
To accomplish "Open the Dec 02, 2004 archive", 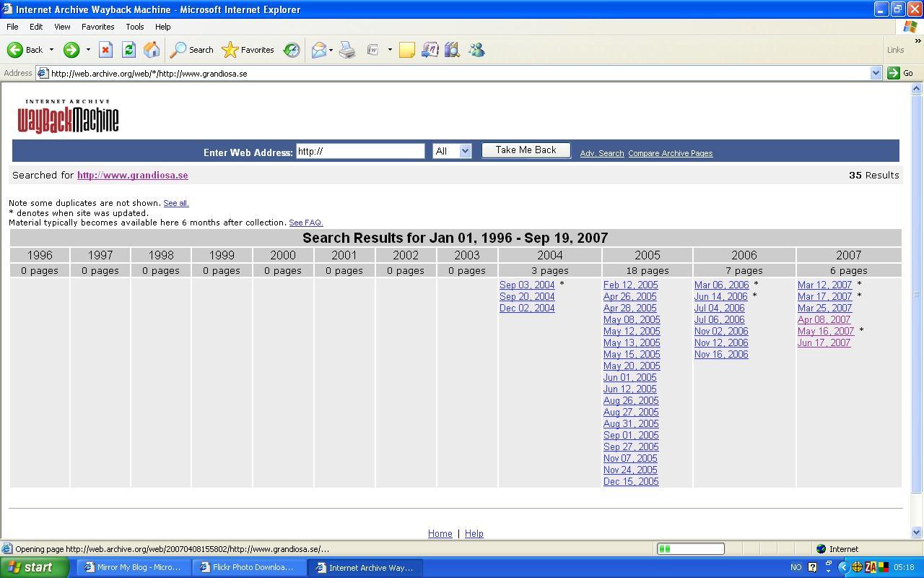I will (527, 308).
